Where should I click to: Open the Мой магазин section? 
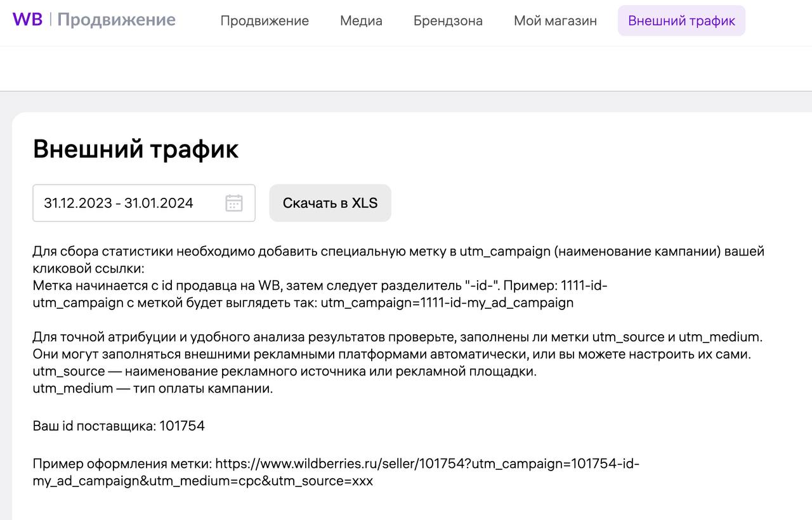(x=555, y=21)
